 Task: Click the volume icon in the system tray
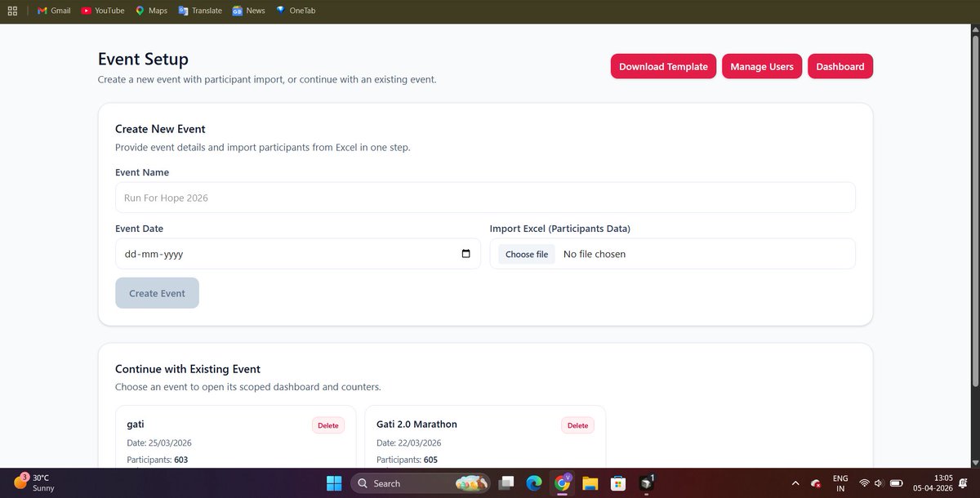point(877,483)
